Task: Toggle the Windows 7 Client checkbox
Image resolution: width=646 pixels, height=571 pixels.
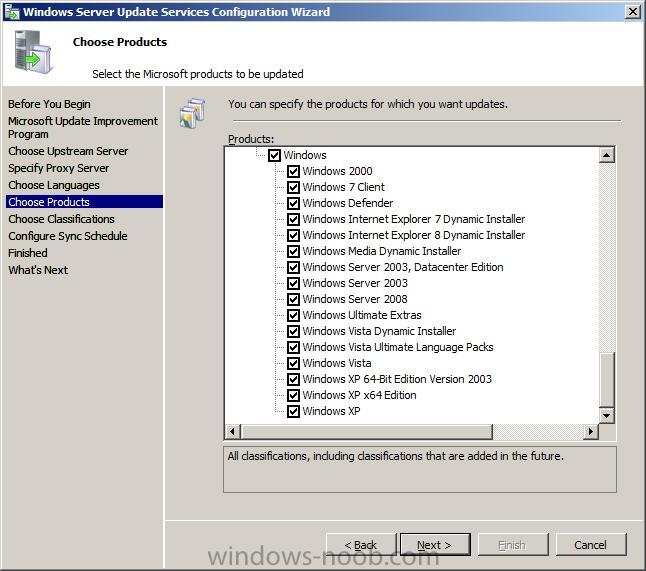Action: tap(293, 187)
